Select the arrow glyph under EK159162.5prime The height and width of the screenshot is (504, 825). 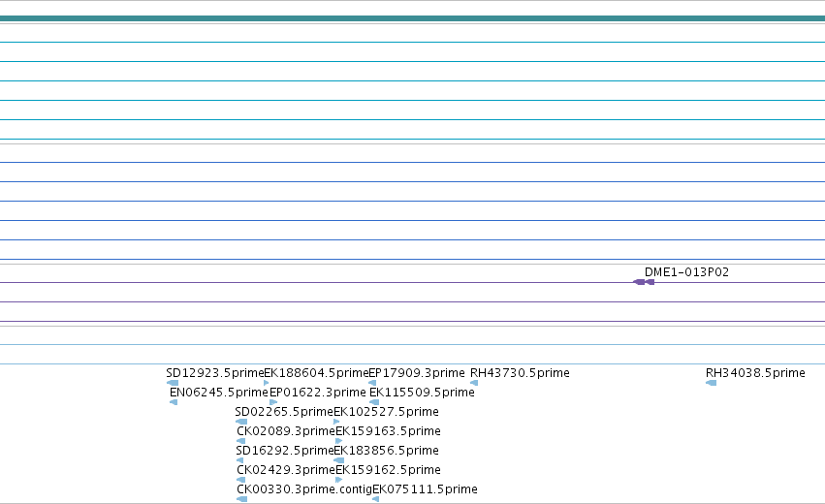[x=339, y=480]
